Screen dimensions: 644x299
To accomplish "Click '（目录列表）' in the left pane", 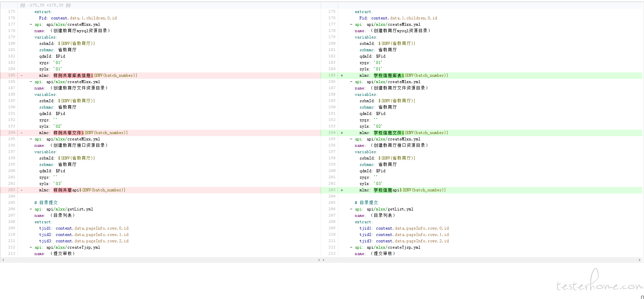I will click(63, 216).
